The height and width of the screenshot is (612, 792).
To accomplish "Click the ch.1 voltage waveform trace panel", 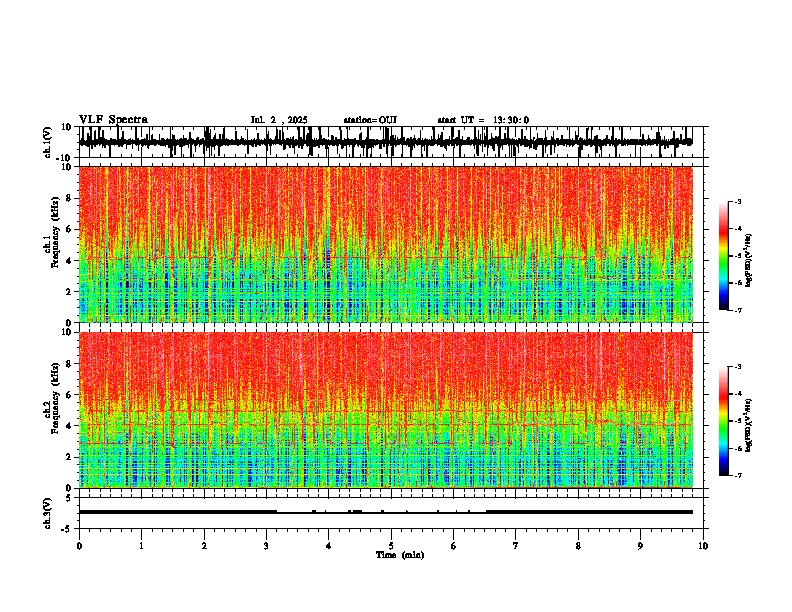I will tap(393, 142).
